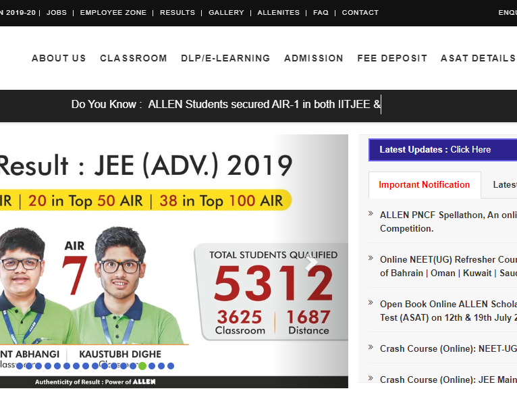The image size is (517, 420).
Task: Open the Gallery link in top bar
Action: 226,13
